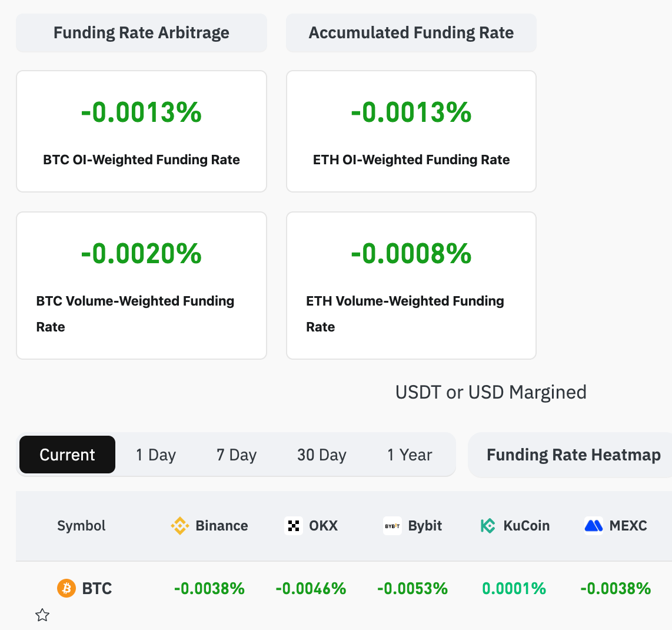Favorite BTC with the star icon
672x630 pixels.
(x=42, y=615)
